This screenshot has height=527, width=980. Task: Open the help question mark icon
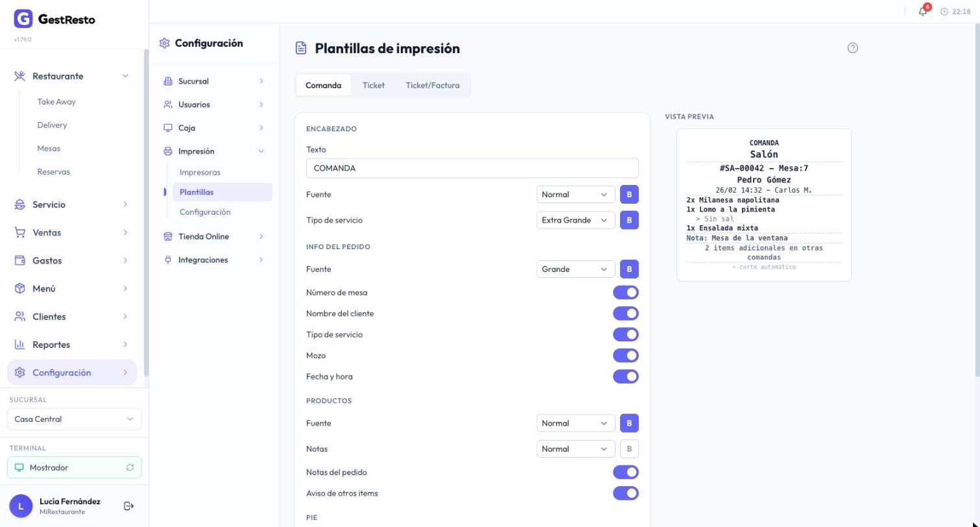pyautogui.click(x=853, y=48)
